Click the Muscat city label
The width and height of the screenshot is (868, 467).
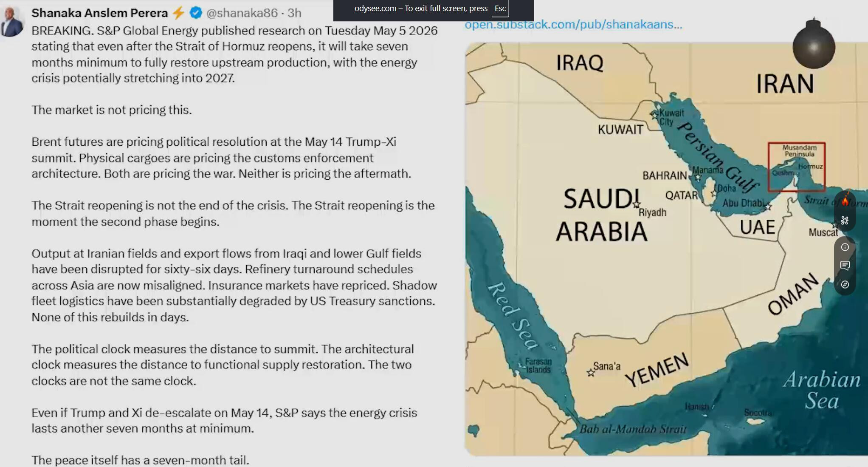[823, 232]
